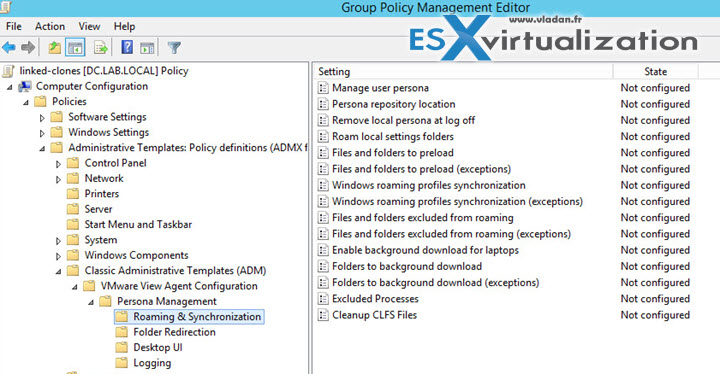Select Windows roaming profiles synchronization setting
The width and height of the screenshot is (720, 374).
point(428,185)
